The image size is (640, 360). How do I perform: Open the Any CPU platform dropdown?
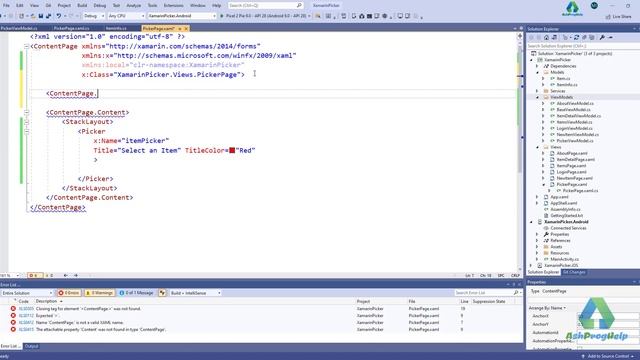126,16
